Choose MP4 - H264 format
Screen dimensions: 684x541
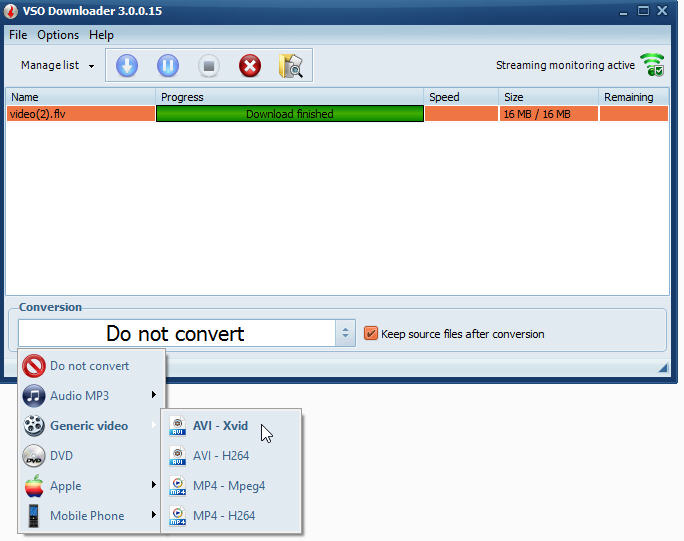[231, 516]
